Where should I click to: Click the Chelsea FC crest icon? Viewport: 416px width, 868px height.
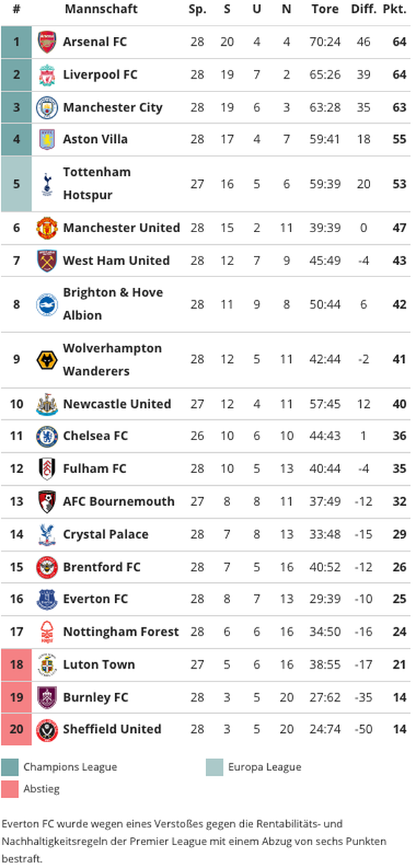tap(46, 436)
